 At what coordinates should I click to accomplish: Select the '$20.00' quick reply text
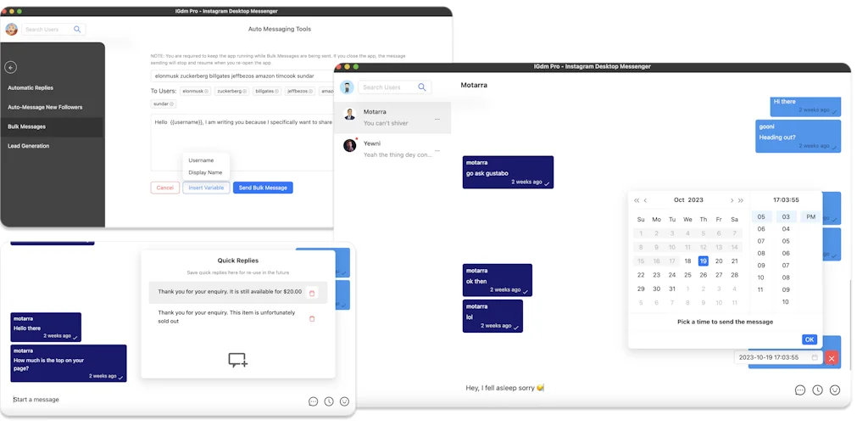coord(230,291)
